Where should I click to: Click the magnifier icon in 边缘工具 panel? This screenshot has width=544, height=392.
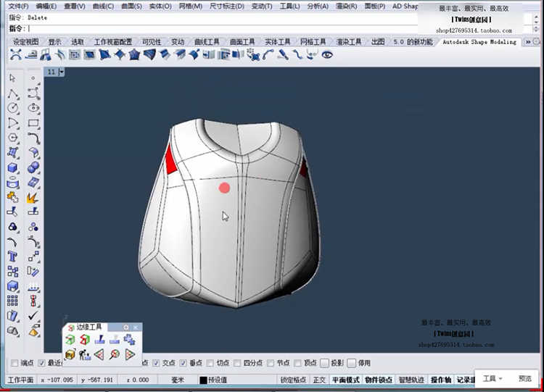click(x=115, y=354)
